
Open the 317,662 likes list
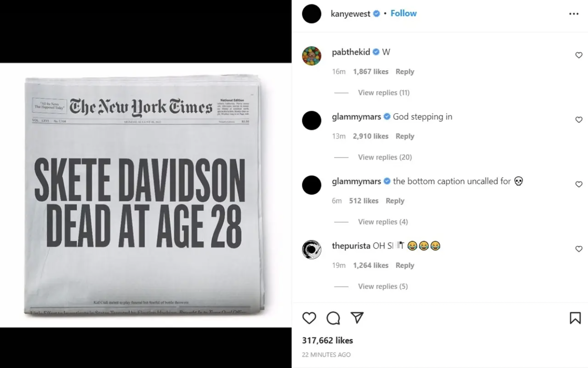[327, 340]
